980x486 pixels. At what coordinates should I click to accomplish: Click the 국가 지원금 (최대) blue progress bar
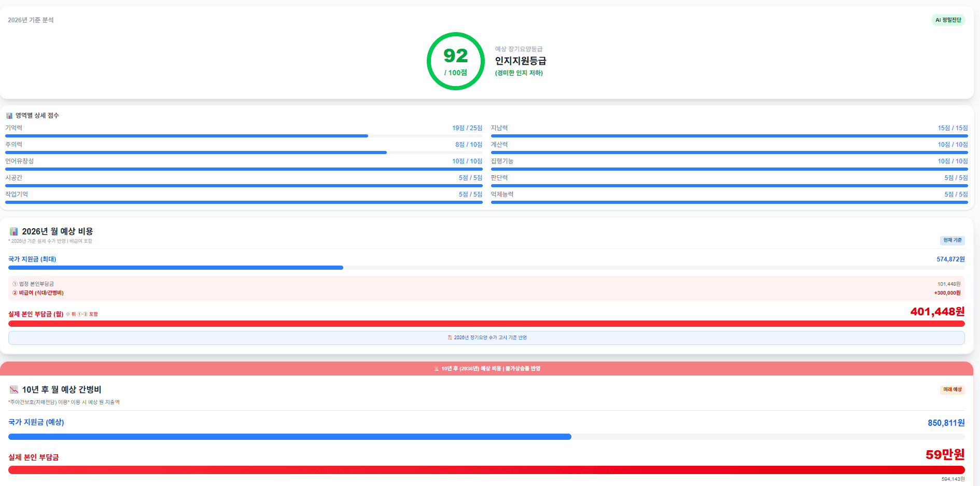[x=486, y=268]
